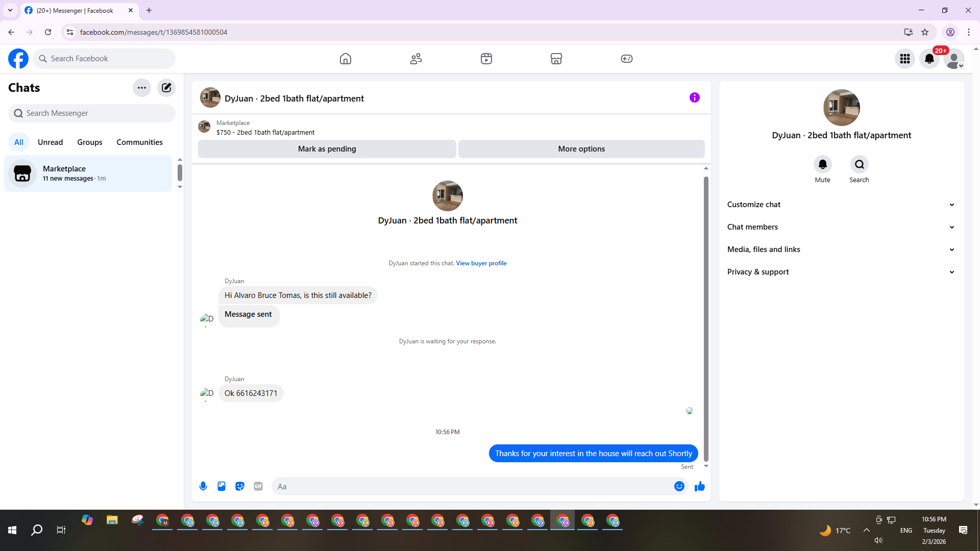Toggle conversation information panel with purple icon
The width and height of the screenshot is (980, 551).
coord(694,97)
